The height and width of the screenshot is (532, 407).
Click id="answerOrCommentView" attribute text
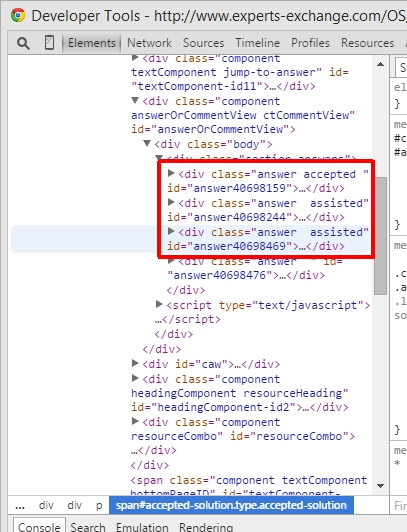pyautogui.click(x=210, y=129)
